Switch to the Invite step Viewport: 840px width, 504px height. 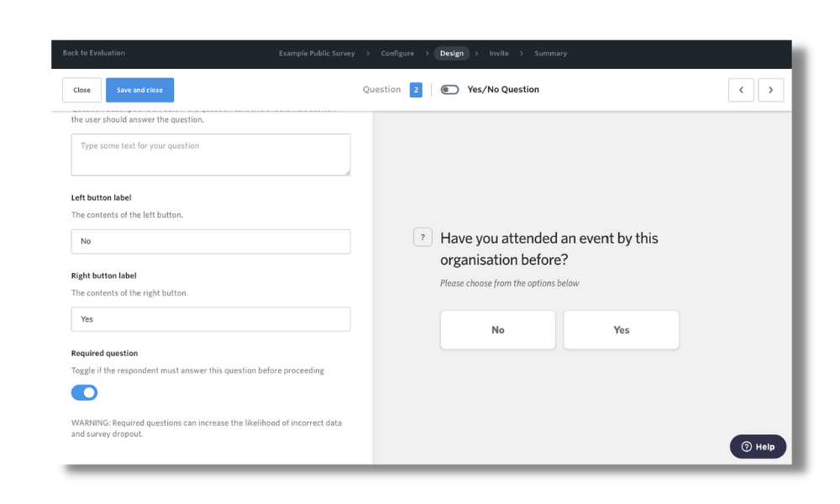pos(499,54)
